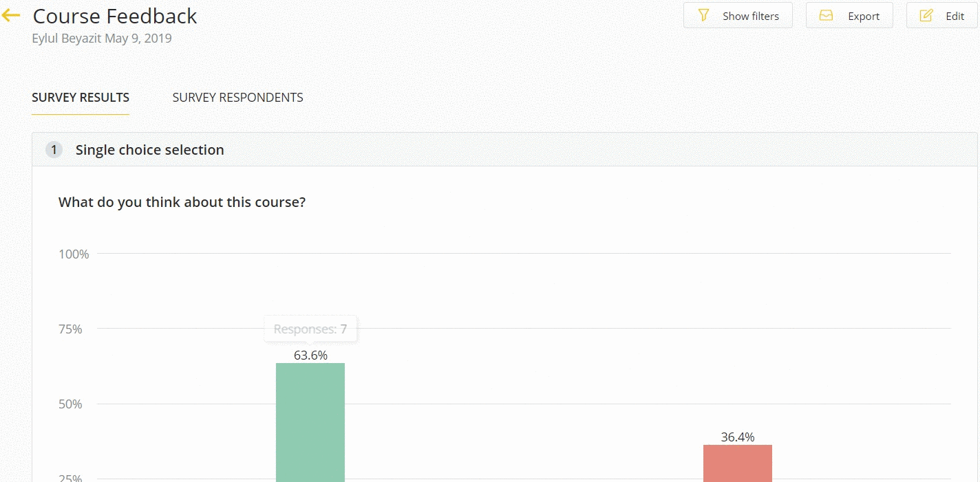Click the 63.6% bar label

(x=310, y=355)
